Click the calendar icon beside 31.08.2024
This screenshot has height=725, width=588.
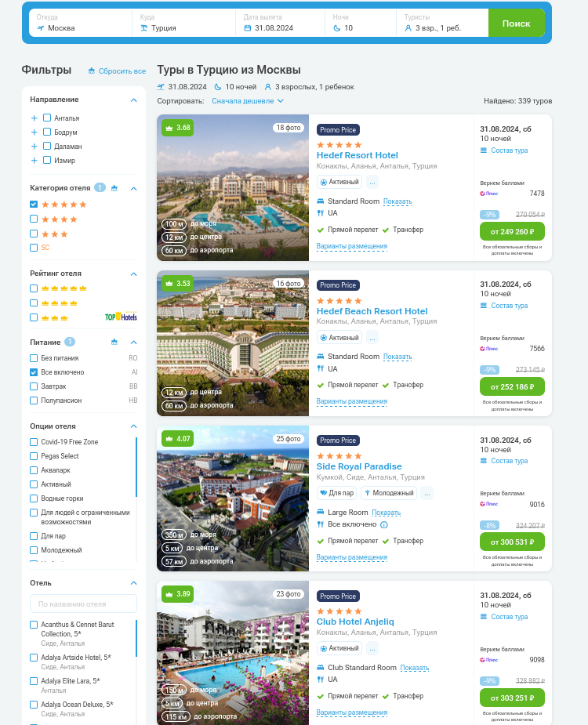(248, 28)
